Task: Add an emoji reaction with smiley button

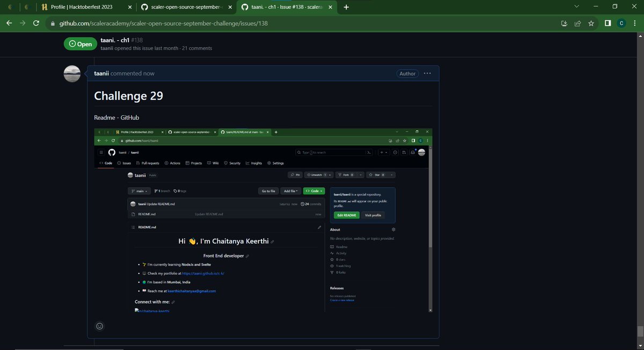Action: tap(99, 326)
